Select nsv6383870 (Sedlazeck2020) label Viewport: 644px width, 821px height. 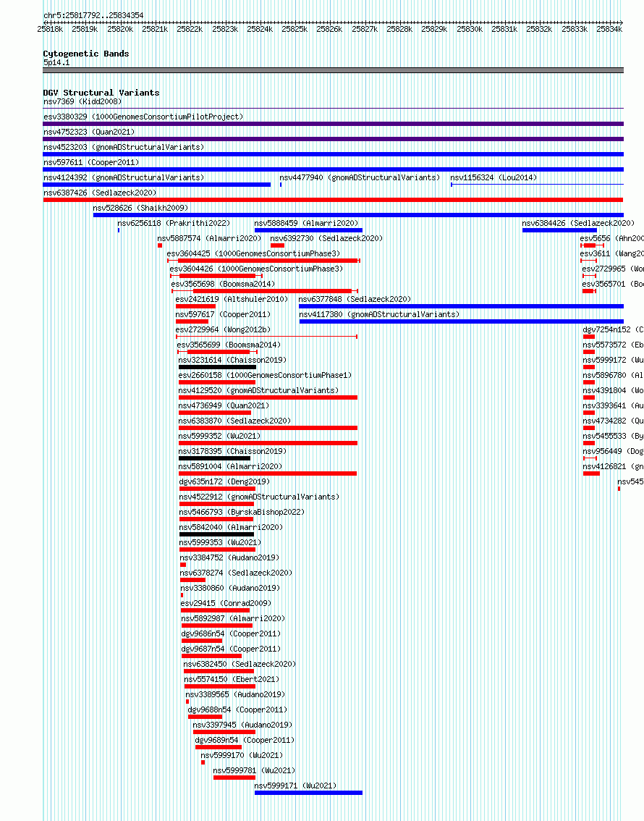pyautogui.click(x=234, y=421)
